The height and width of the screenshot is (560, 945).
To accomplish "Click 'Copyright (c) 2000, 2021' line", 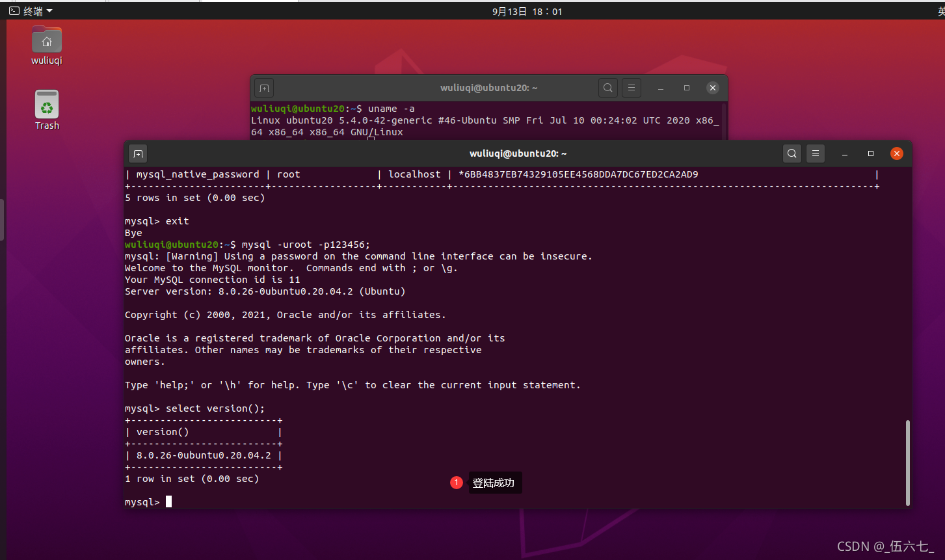I will [x=286, y=315].
